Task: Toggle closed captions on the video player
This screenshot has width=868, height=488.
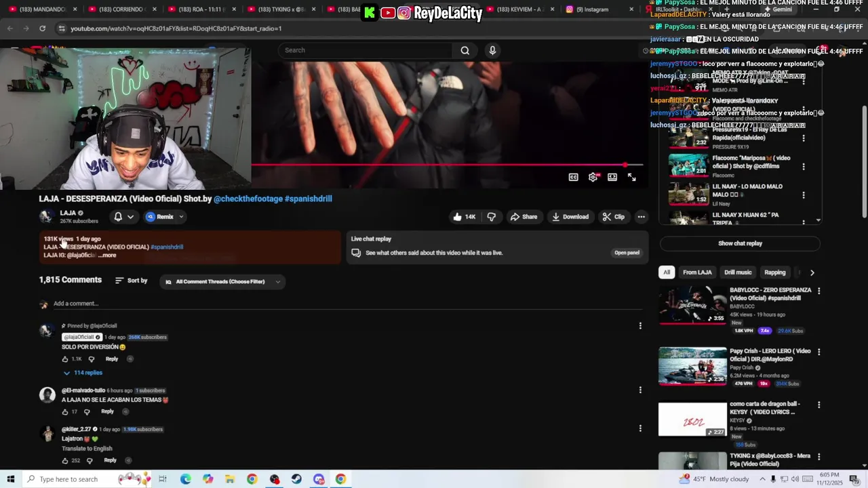Action: tap(574, 177)
